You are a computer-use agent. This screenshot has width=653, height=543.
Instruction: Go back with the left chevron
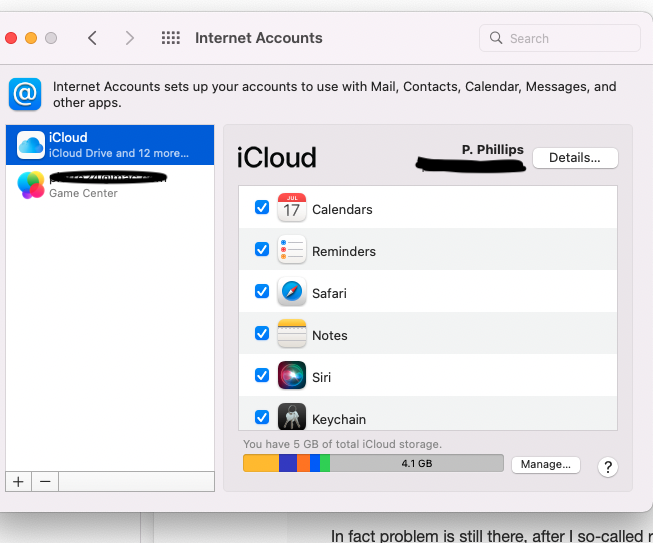coord(92,38)
